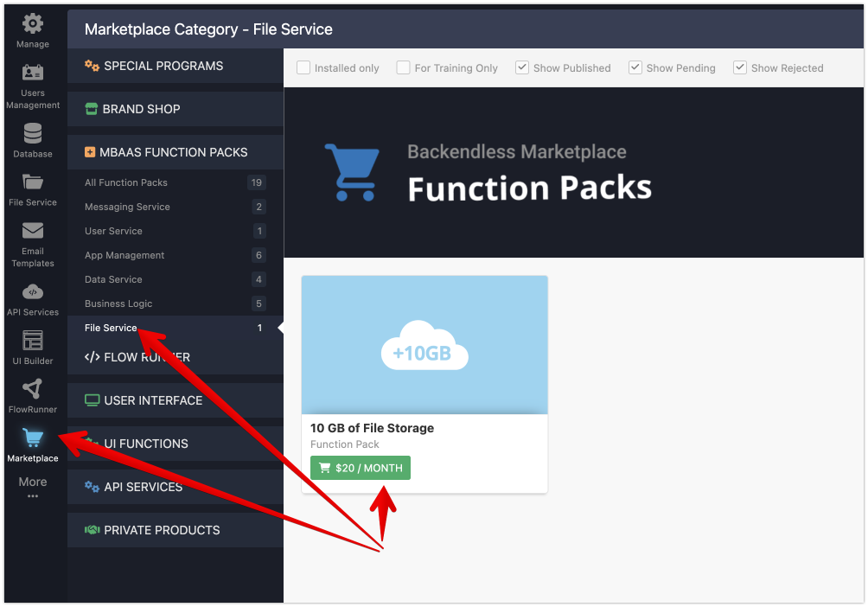Open the UI Builder icon
868x607 pixels.
click(x=33, y=340)
